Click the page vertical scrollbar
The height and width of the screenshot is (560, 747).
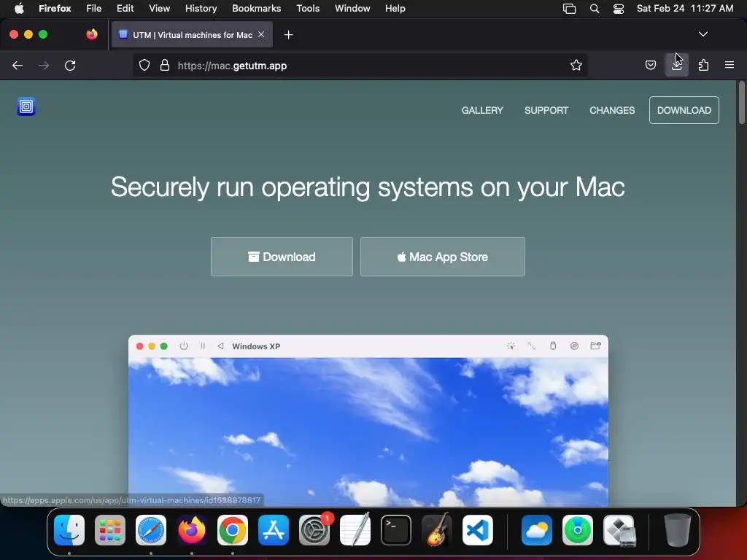(741, 102)
